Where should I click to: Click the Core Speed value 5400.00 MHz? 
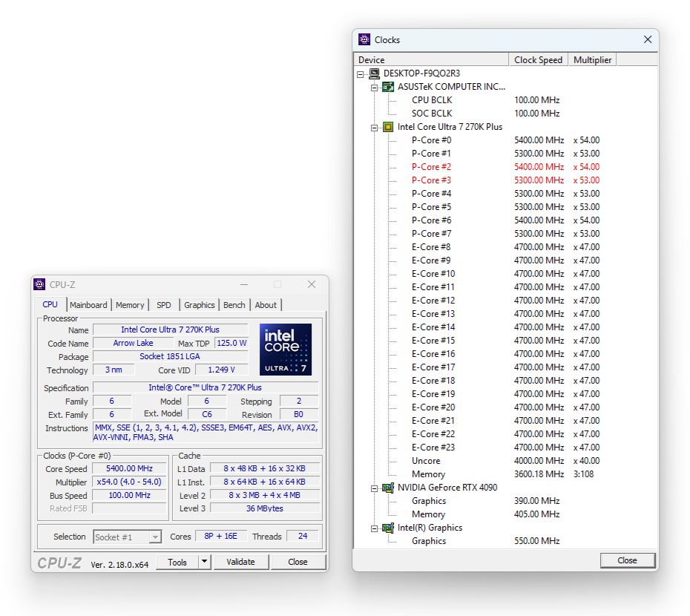click(x=129, y=468)
